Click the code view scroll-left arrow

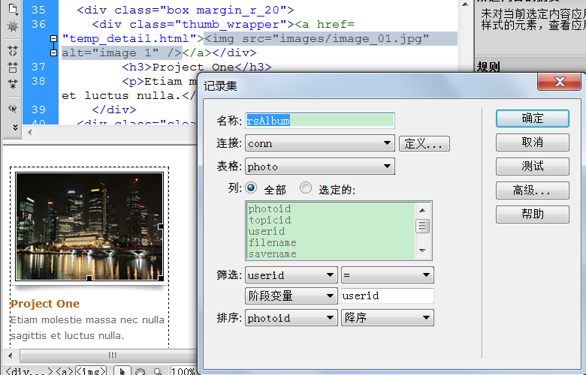tap(30, 132)
